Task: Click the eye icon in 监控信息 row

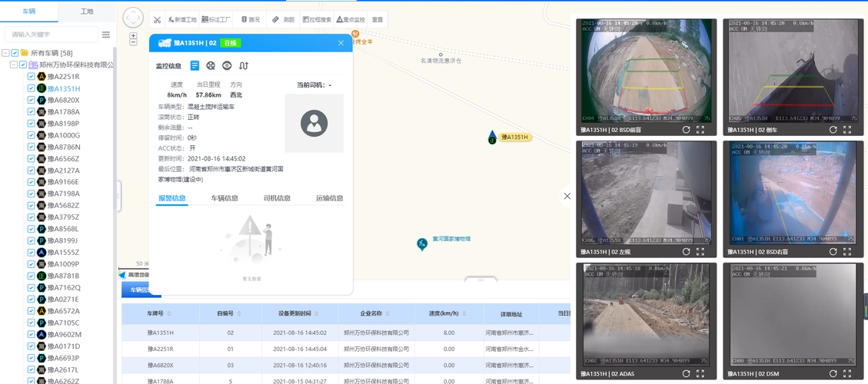Action: pos(227,66)
